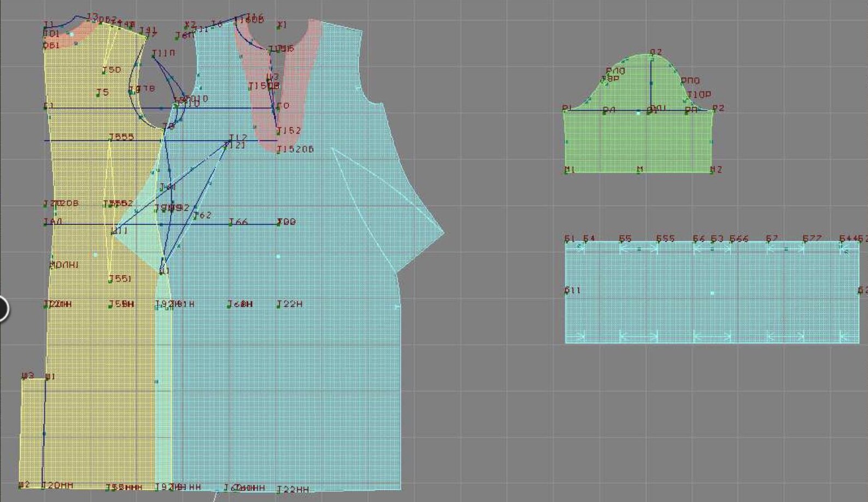Select point P2 on the sleeve

(x=718, y=108)
